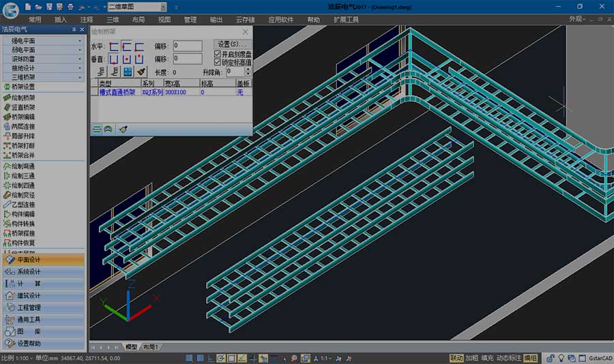Click the 绘制三通 tool

click(x=23, y=176)
